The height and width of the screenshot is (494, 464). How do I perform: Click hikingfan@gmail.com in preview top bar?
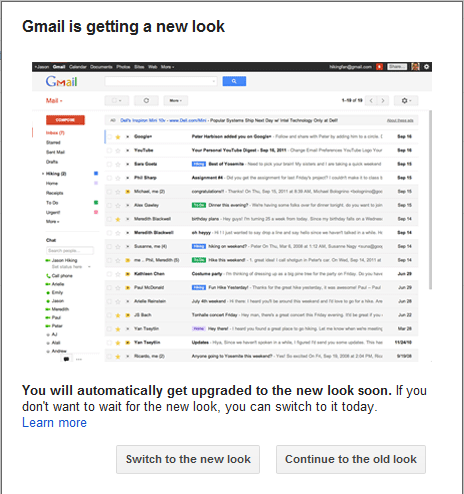click(350, 67)
